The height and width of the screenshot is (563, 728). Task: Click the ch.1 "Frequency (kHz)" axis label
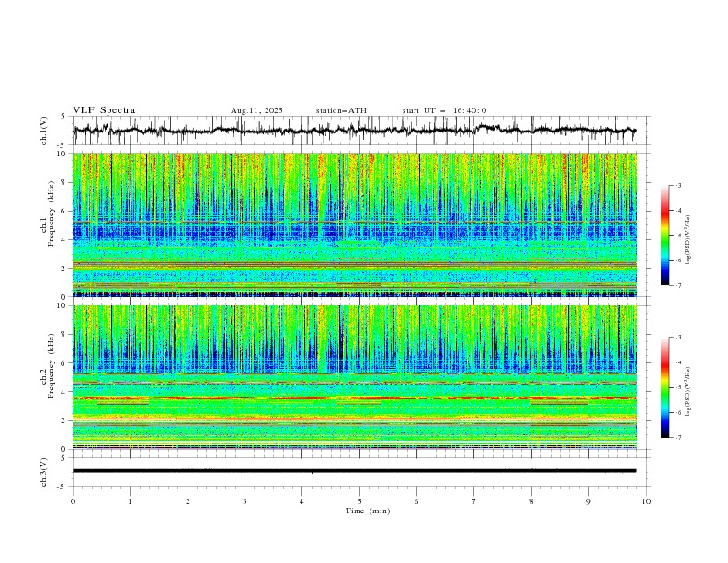51,214
